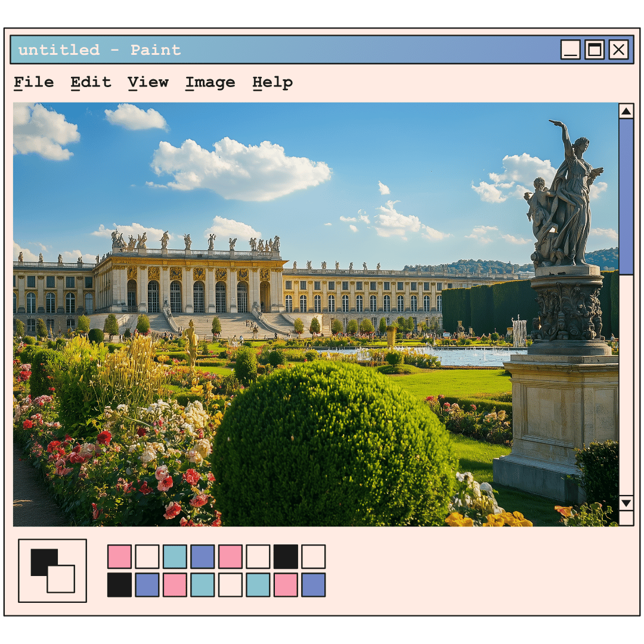Pick the bottom-row blue swatch beside the black one
This screenshot has width=644, height=644.
coord(147,585)
